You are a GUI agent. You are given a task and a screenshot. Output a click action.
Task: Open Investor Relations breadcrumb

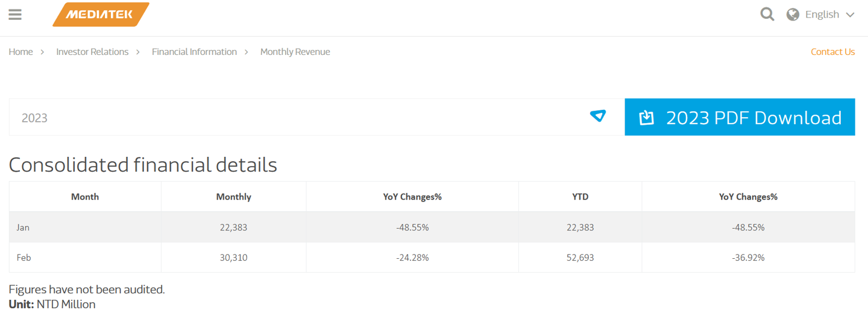pyautogui.click(x=92, y=52)
